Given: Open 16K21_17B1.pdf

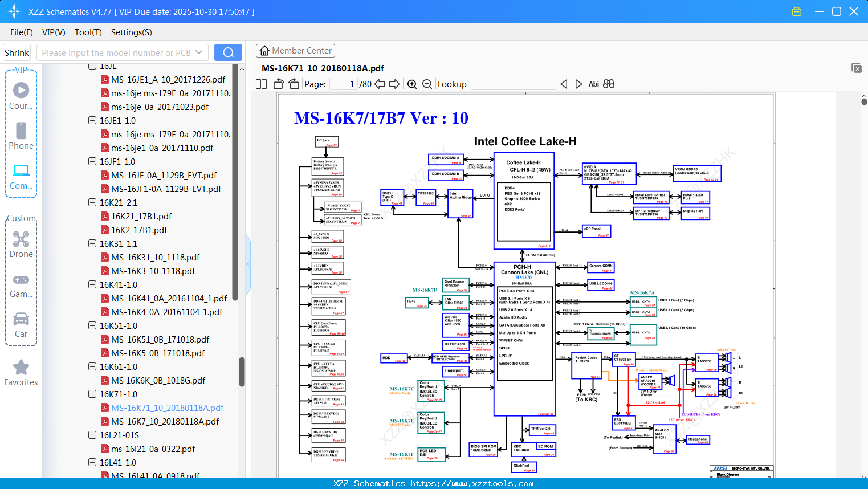Looking at the screenshot, I should (x=141, y=217).
